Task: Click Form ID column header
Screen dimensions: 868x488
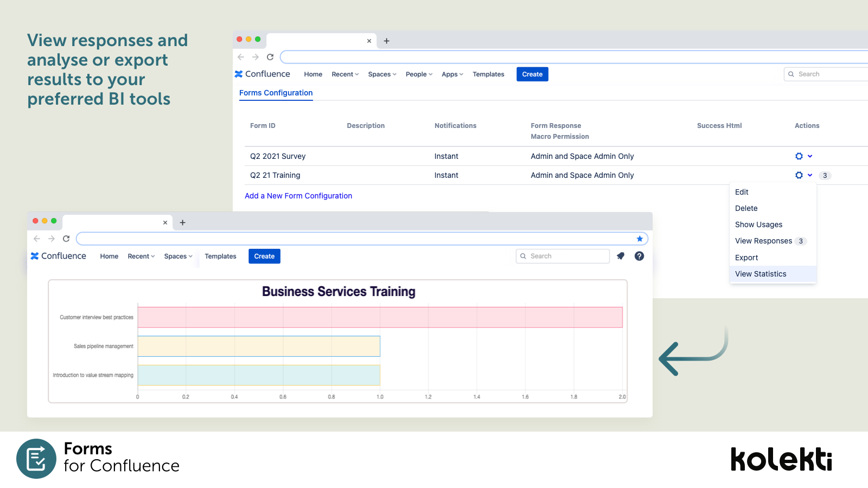Action: pyautogui.click(x=263, y=126)
